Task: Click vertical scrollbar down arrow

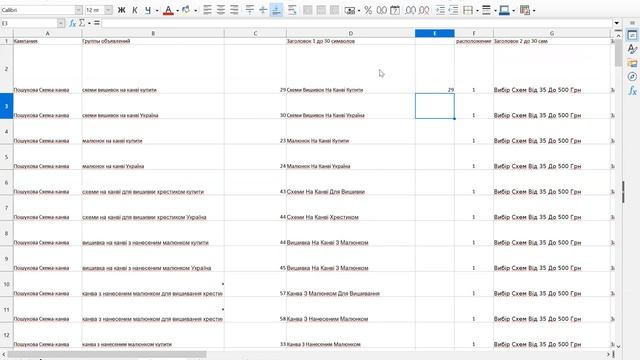Action: coord(618,346)
